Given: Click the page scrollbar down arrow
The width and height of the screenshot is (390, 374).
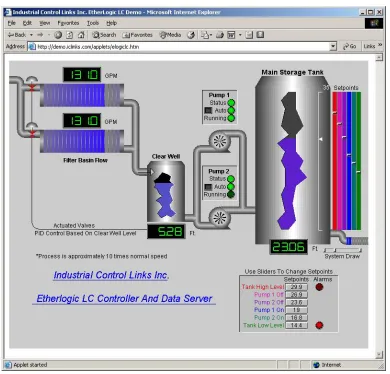Looking at the screenshot, I should [379, 355].
